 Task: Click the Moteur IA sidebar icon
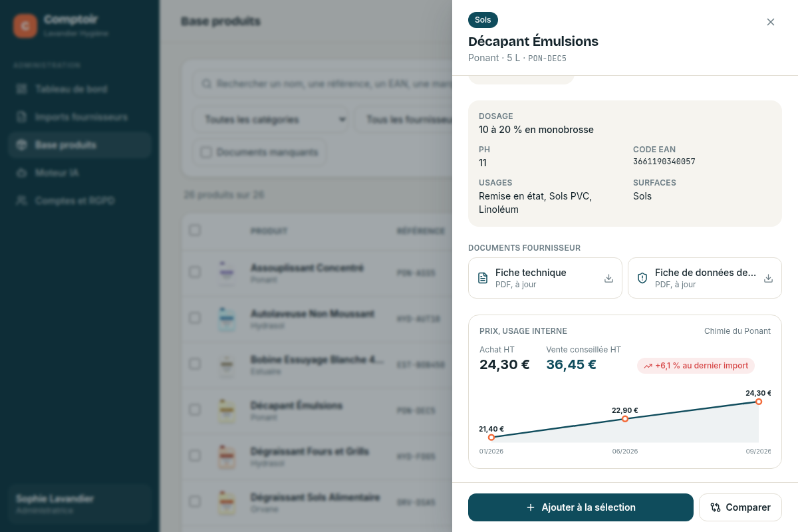(x=22, y=173)
